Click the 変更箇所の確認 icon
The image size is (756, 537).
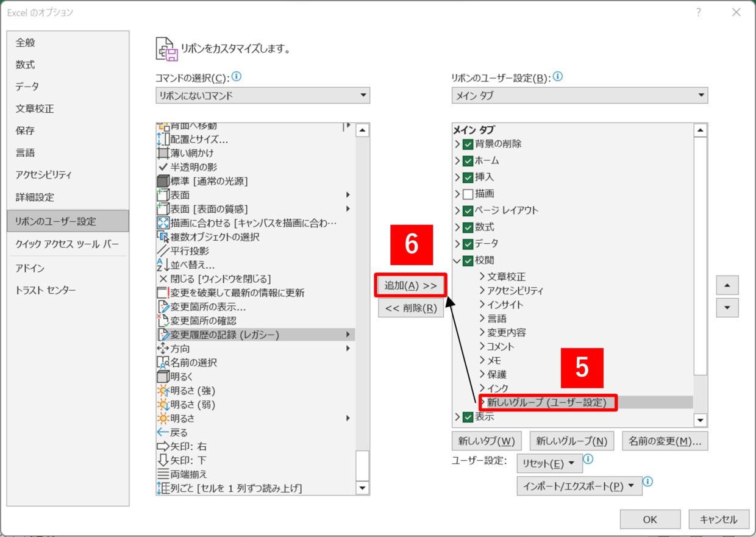(163, 321)
